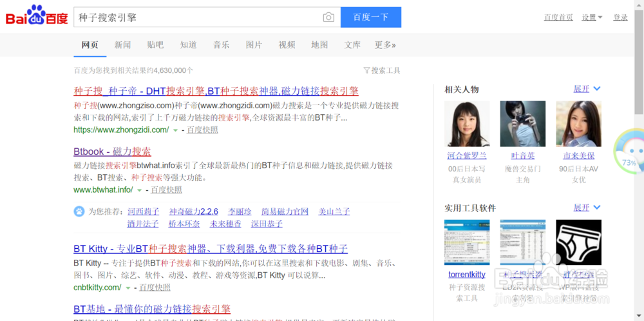Open the torrentkitty name link
The width and height of the screenshot is (644, 321).
pyautogui.click(x=467, y=275)
